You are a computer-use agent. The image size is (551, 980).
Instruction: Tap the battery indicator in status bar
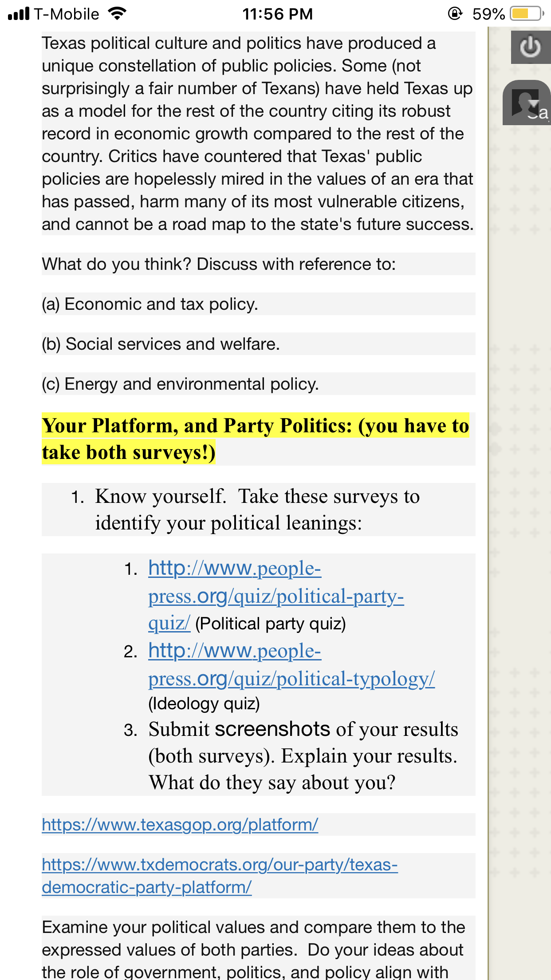click(x=527, y=14)
